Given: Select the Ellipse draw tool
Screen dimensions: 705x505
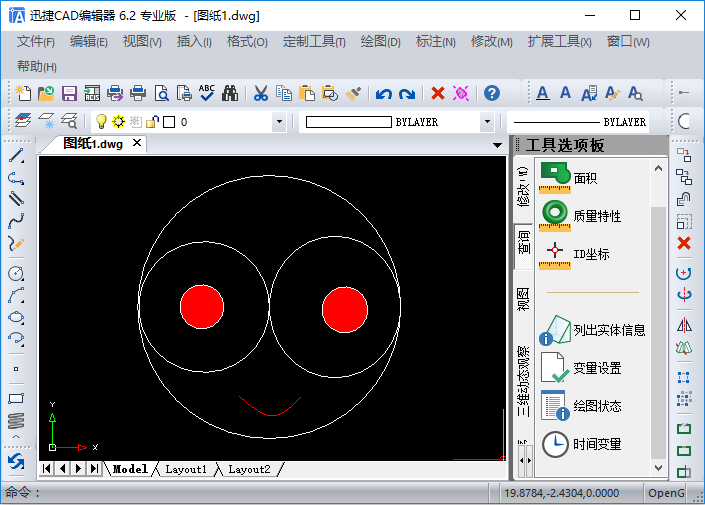Looking at the screenshot, I should pos(16,317).
